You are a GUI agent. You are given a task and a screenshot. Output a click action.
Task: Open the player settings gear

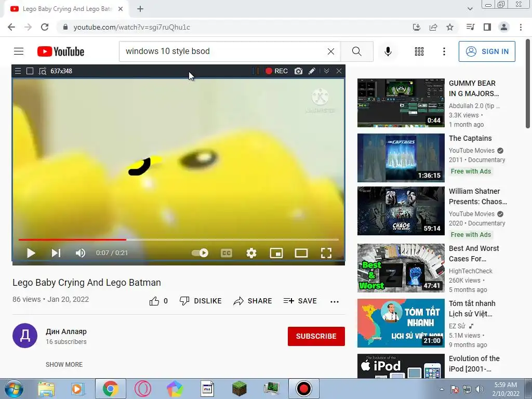tap(251, 253)
